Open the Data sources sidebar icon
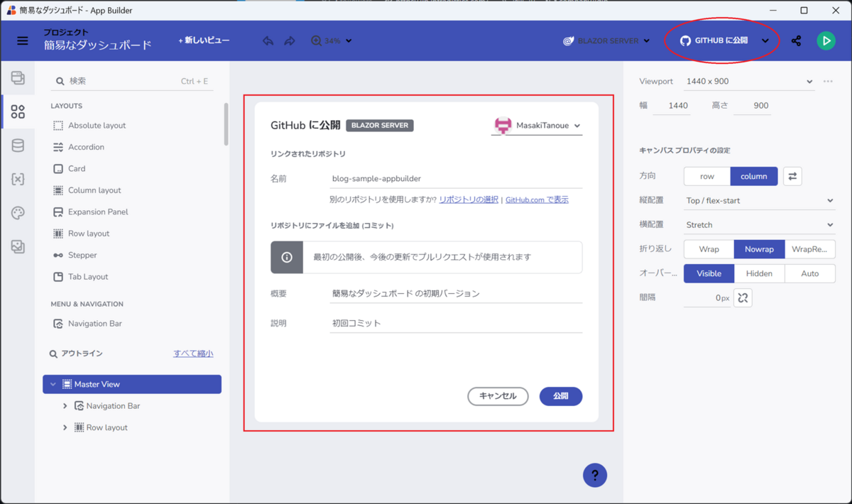 18,146
